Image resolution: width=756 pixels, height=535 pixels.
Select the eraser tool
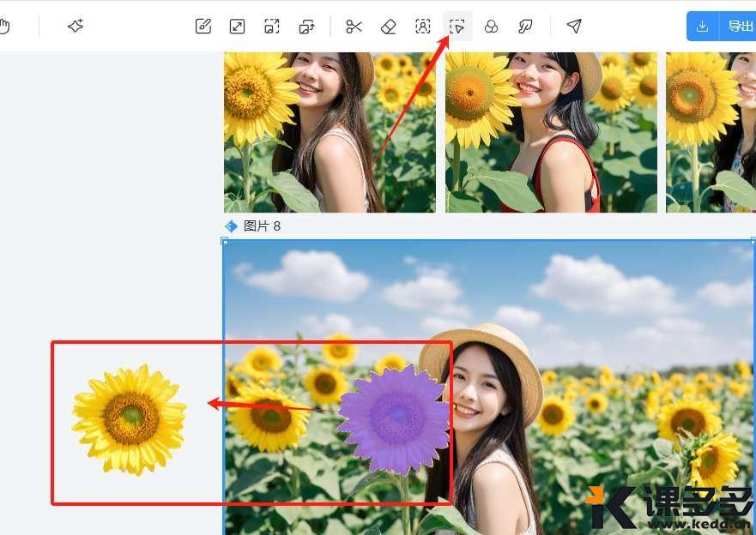pyautogui.click(x=388, y=27)
